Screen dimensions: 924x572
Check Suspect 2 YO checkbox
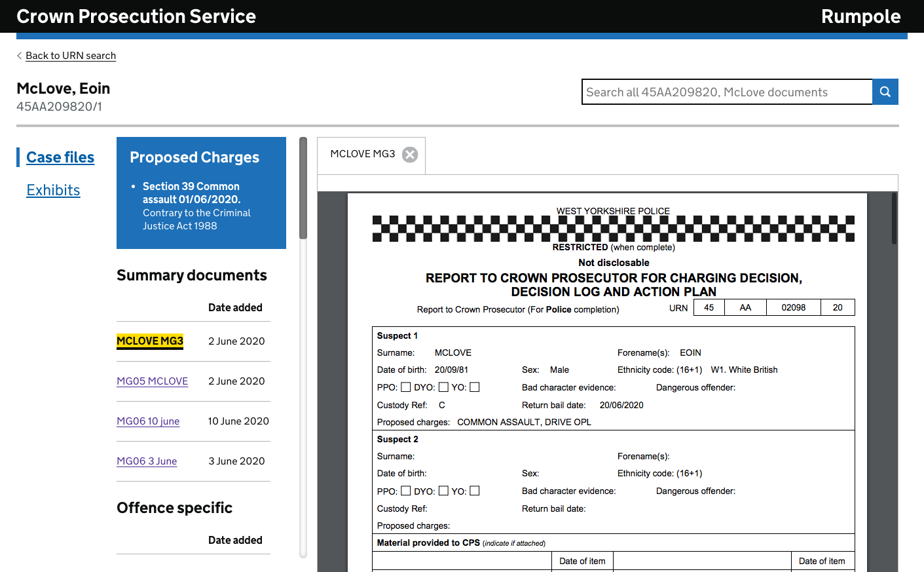[x=475, y=491]
